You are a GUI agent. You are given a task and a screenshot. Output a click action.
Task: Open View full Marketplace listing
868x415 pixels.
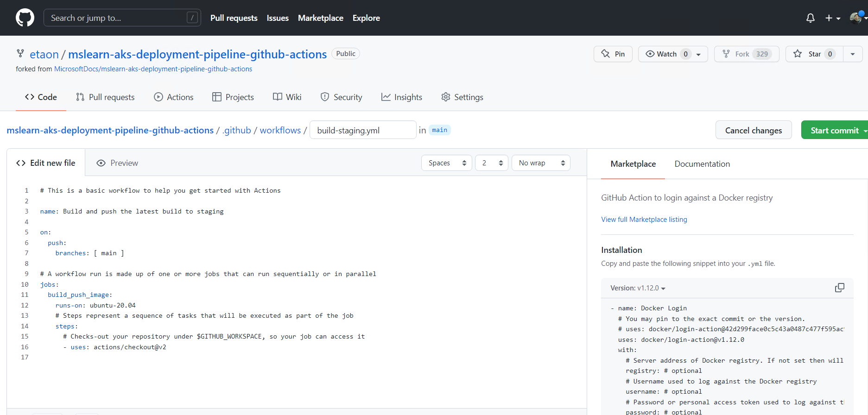pos(644,220)
